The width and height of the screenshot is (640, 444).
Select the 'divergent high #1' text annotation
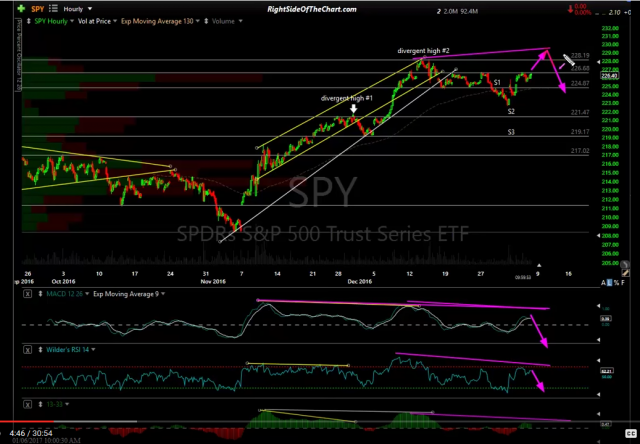point(347,98)
